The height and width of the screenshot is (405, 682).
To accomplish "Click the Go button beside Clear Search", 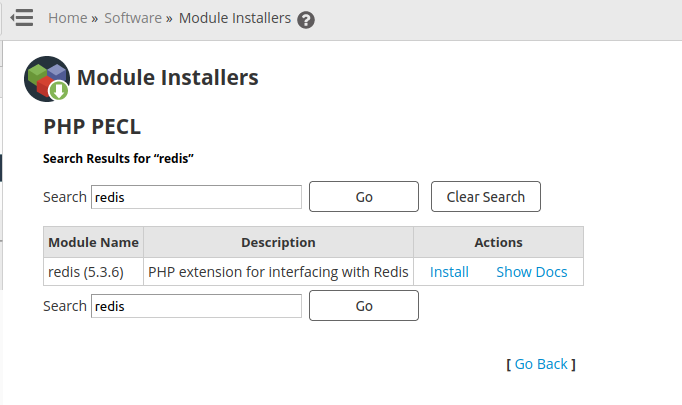I will (364, 197).
